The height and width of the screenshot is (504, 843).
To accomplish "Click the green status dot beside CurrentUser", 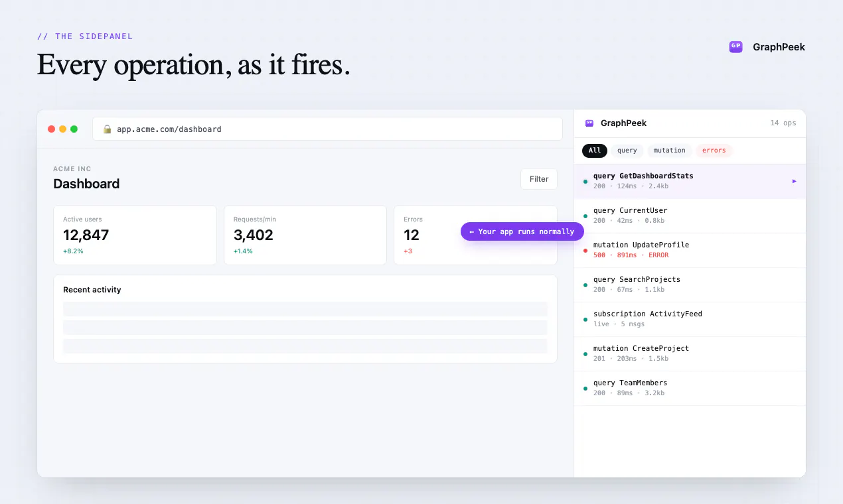I will tap(585, 216).
